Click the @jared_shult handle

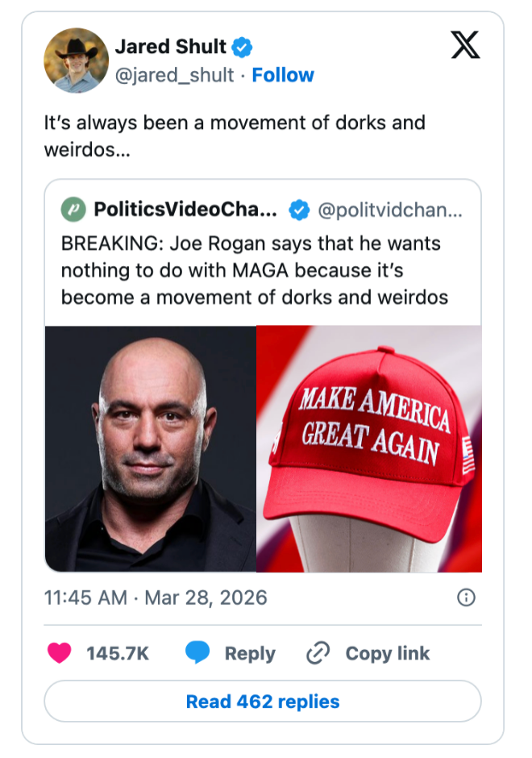tap(174, 75)
